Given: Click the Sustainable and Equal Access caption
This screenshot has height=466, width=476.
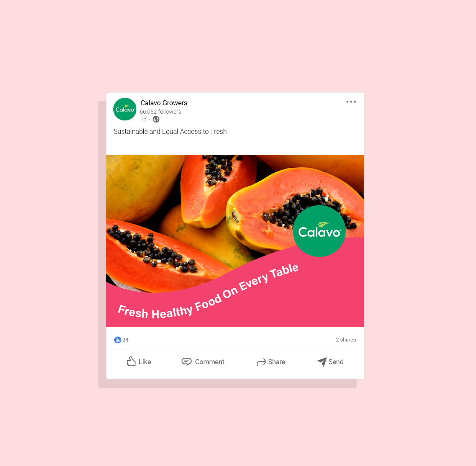Looking at the screenshot, I should coord(170,132).
